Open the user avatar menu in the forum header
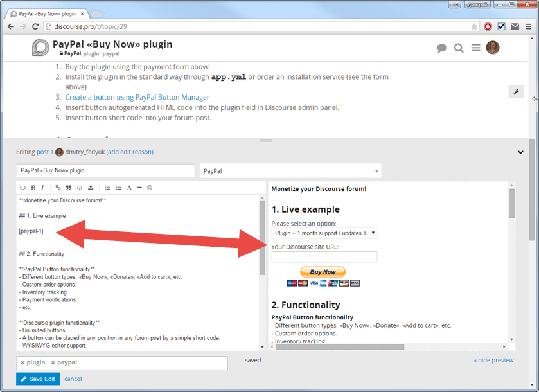539x392 pixels. 493,48
